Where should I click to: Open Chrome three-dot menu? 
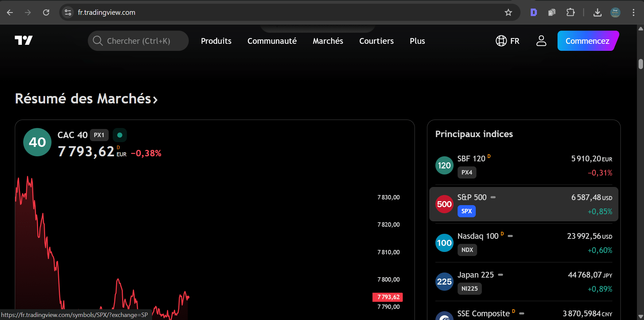point(633,12)
